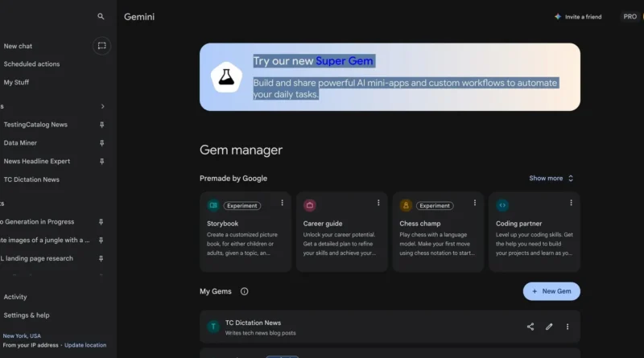This screenshot has width=644, height=358.
Task: Click the flask icon in Super Gem banner
Action: [226, 76]
